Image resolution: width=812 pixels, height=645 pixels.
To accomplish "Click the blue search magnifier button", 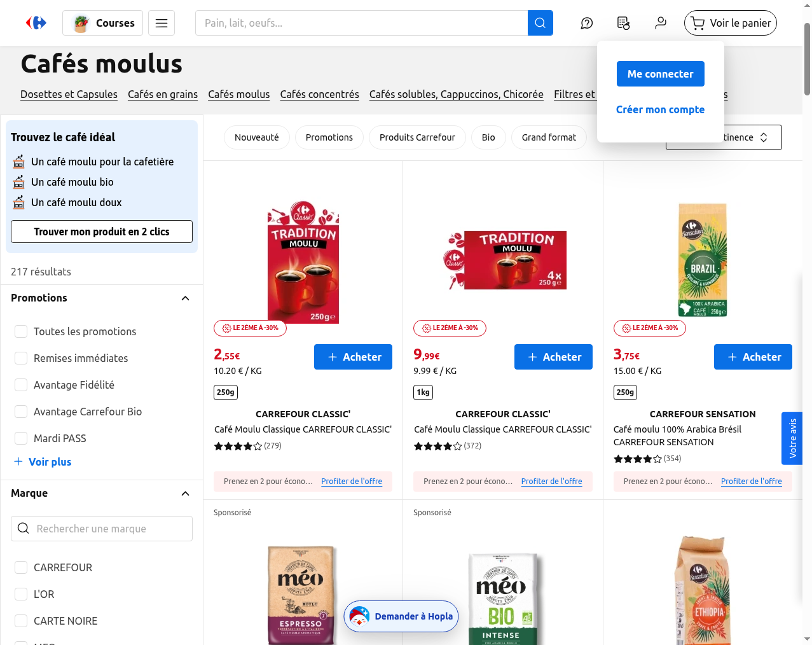I will click(540, 23).
